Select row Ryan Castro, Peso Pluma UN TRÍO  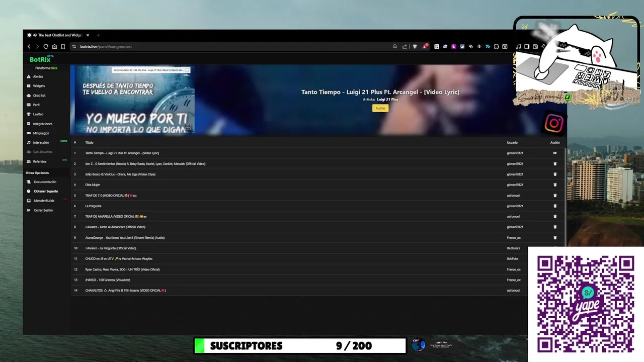coord(316,269)
